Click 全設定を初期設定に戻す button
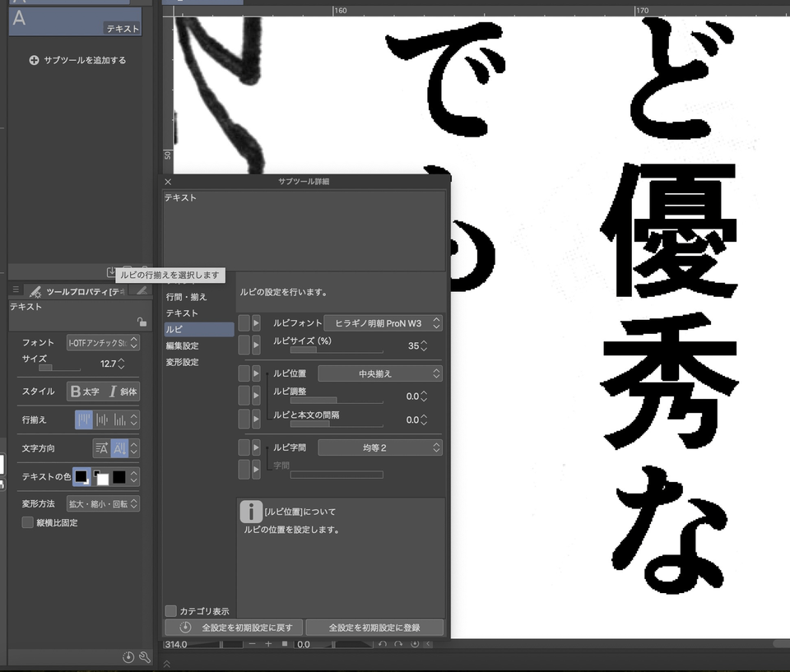Viewport: 790px width, 672px height. 234,628
